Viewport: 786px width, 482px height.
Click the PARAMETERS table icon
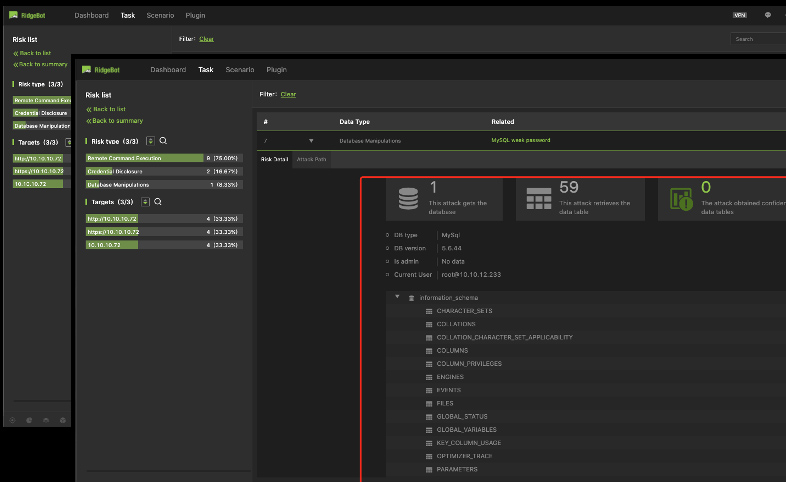429,469
